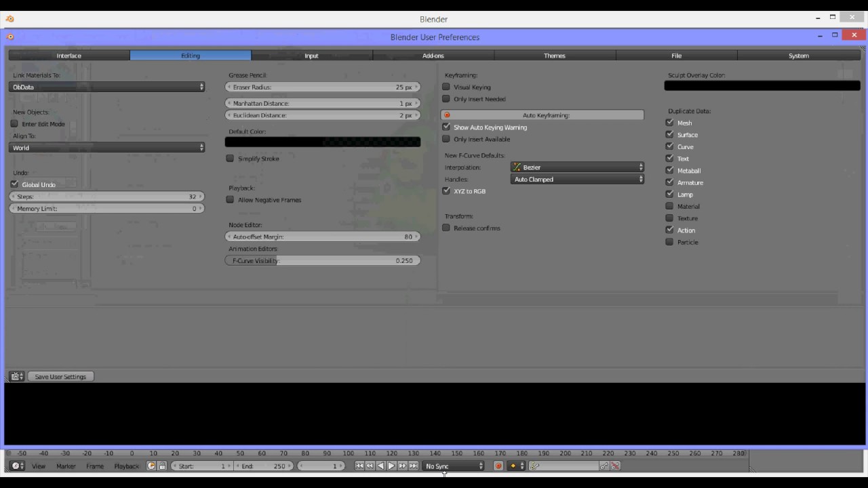Toggle the preview range clock icon

[151, 466]
